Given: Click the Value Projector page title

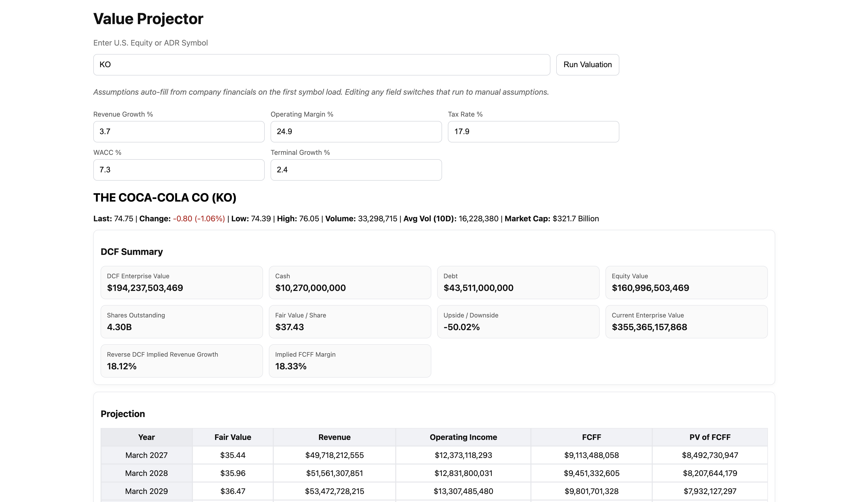Looking at the screenshot, I should [148, 19].
